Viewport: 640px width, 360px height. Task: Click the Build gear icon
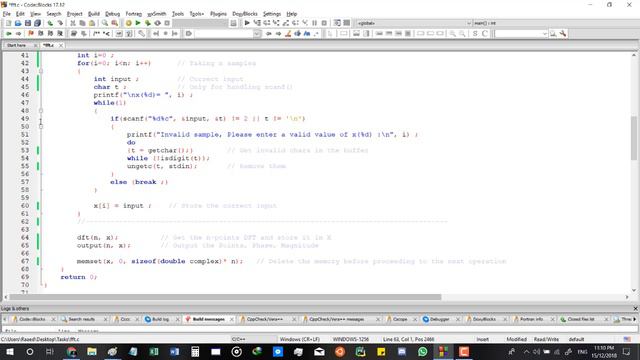128,23
